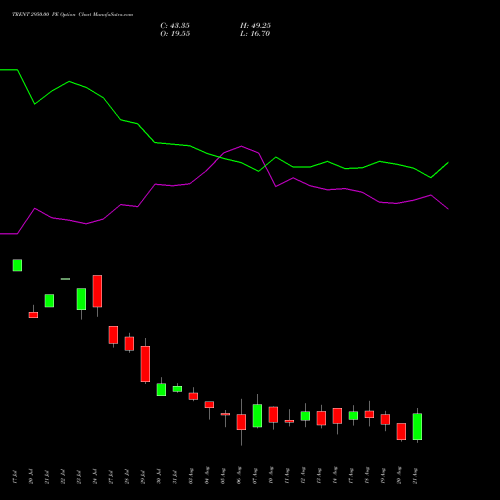The height and width of the screenshot is (500, 500).
Task: Select the 14 Aug date axis label
Action: pyautogui.click(x=335, y=476)
